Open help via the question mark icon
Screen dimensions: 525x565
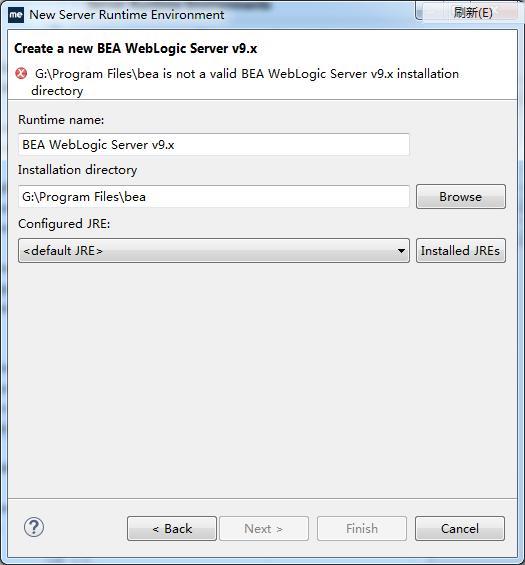(34, 528)
